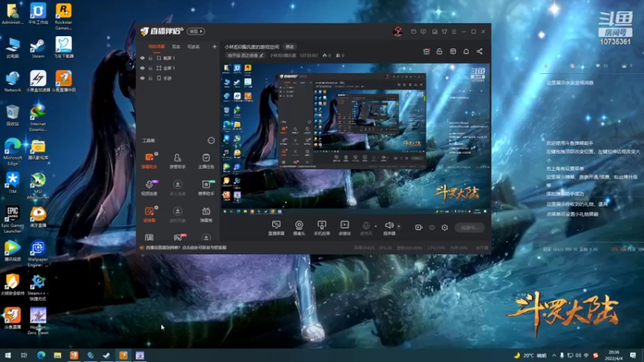Click the taskbar clock showing 20:36
The width and height of the screenshot is (644, 362).
pyautogui.click(x=614, y=356)
